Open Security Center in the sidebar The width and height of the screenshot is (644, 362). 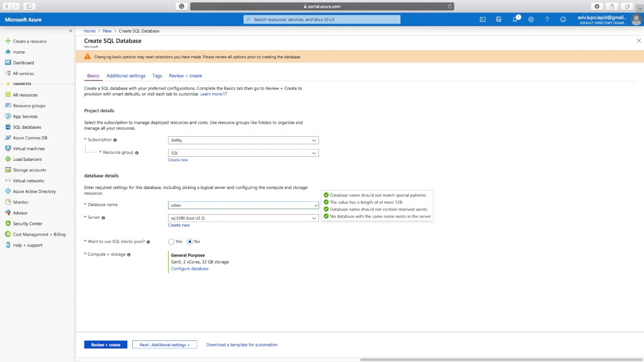[28, 224]
